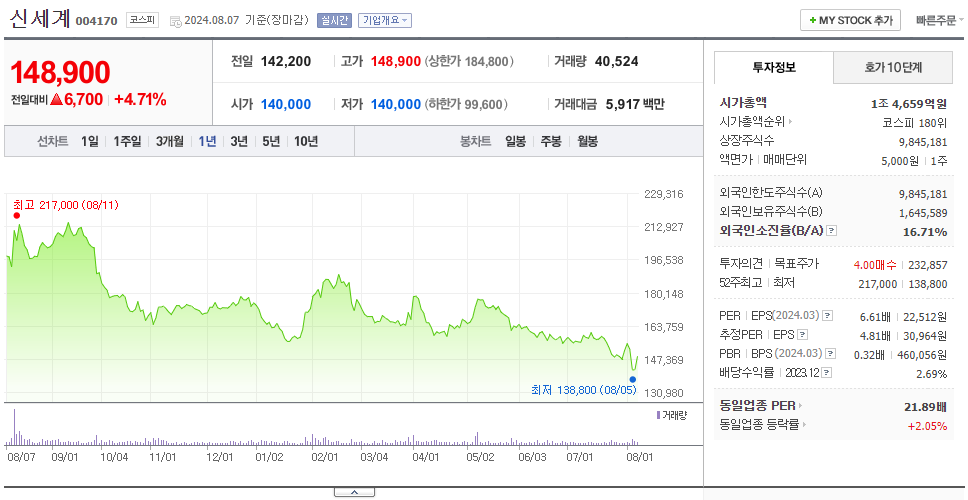The width and height of the screenshot is (968, 500).
Task: Click the 전일 value 142,200
Action: (x=286, y=61)
